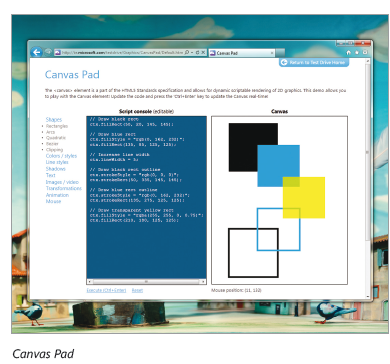390x364 pixels.
Task: Select the Rectangles sample item
Action: [x=57, y=126]
